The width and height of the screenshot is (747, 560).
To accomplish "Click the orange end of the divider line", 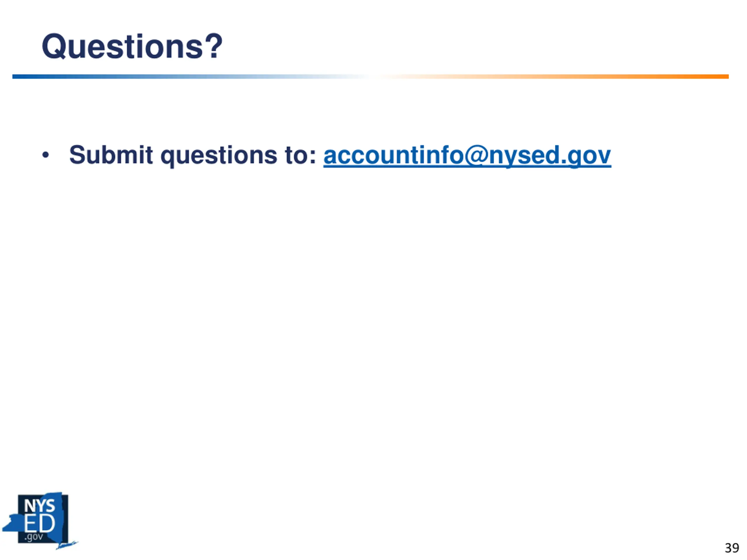I will 709,77.
